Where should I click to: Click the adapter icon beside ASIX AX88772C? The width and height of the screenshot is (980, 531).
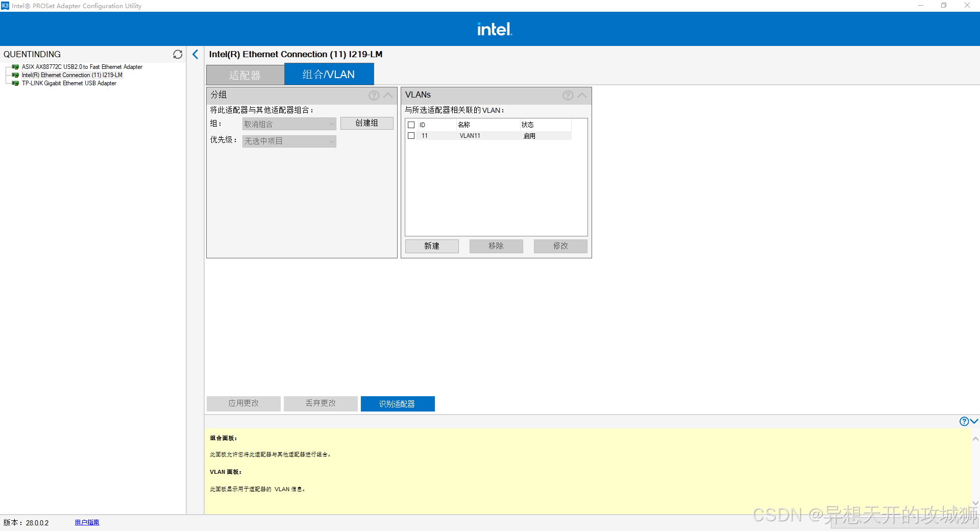[x=14, y=66]
